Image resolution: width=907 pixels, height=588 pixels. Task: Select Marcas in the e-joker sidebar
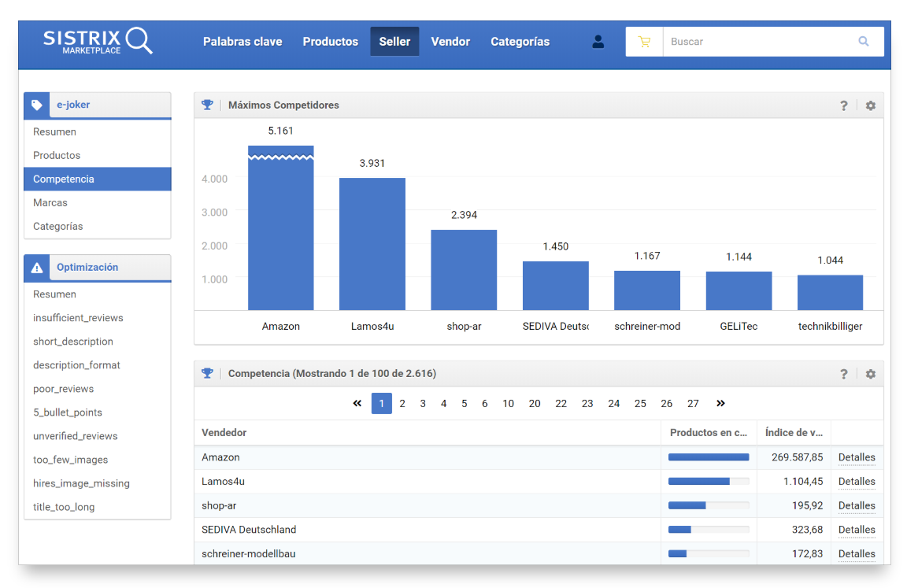coord(50,203)
